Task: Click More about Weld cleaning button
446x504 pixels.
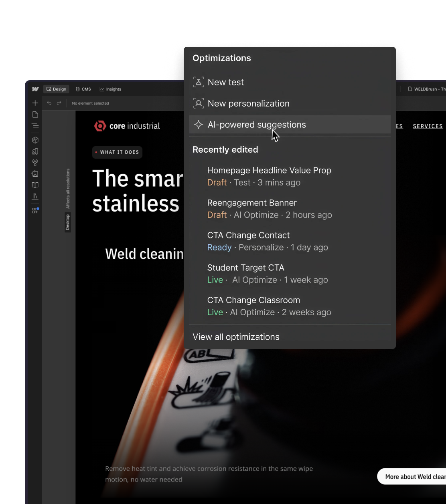Action: (412, 476)
